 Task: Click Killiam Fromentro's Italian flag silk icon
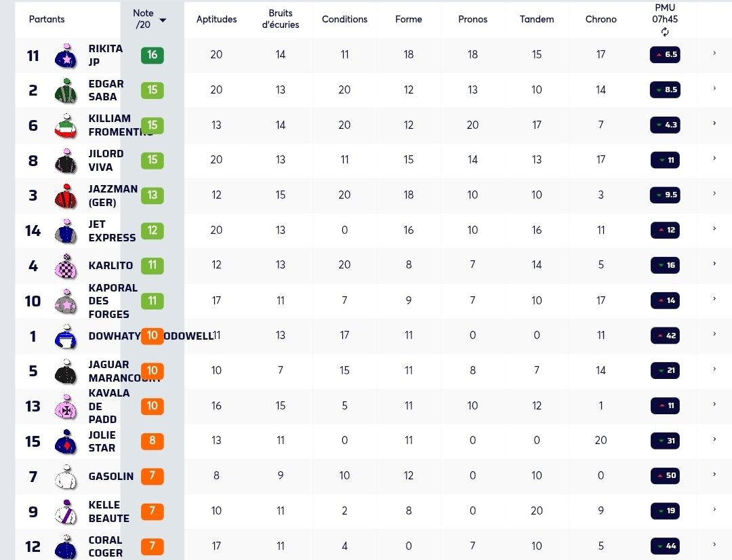[x=66, y=125]
